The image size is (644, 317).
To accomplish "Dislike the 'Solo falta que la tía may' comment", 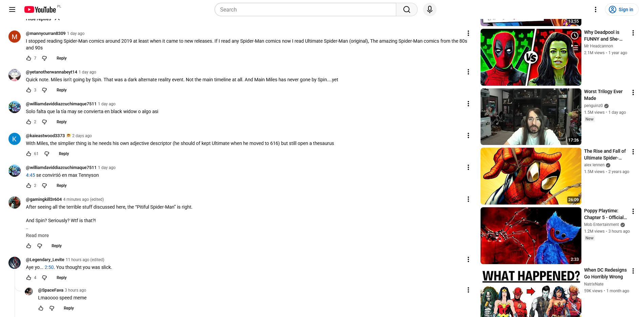I will (44, 122).
